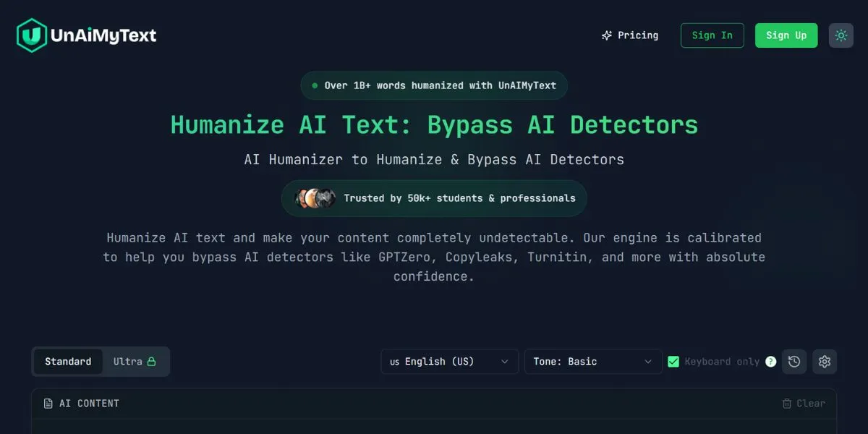This screenshot has width=868, height=434.
Task: Click the history restore icon
Action: click(x=793, y=361)
